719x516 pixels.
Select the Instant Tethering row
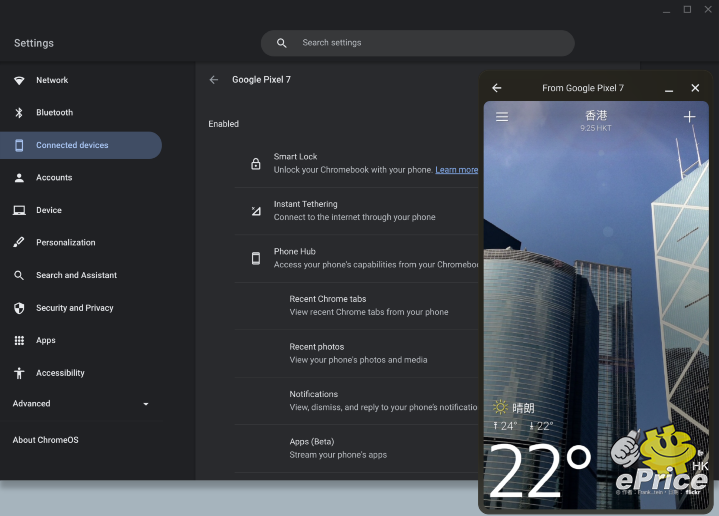[356, 211]
